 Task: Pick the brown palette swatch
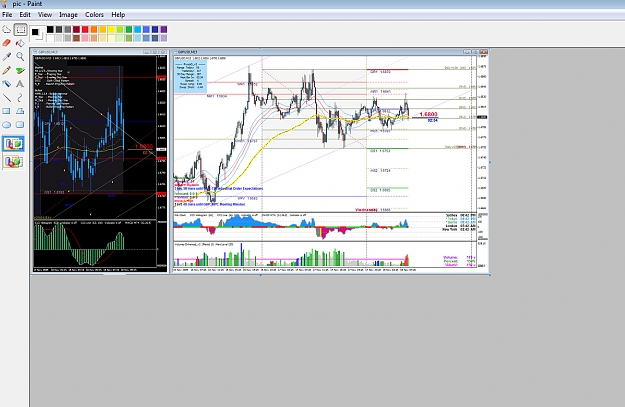(77, 38)
